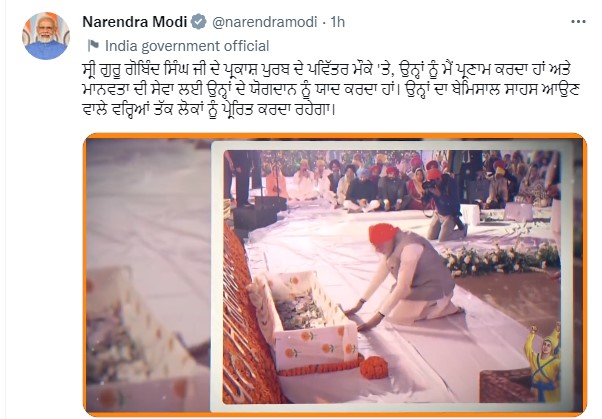Click the flower arrangement on white floor
The height and width of the screenshot is (419, 602).
501,259
